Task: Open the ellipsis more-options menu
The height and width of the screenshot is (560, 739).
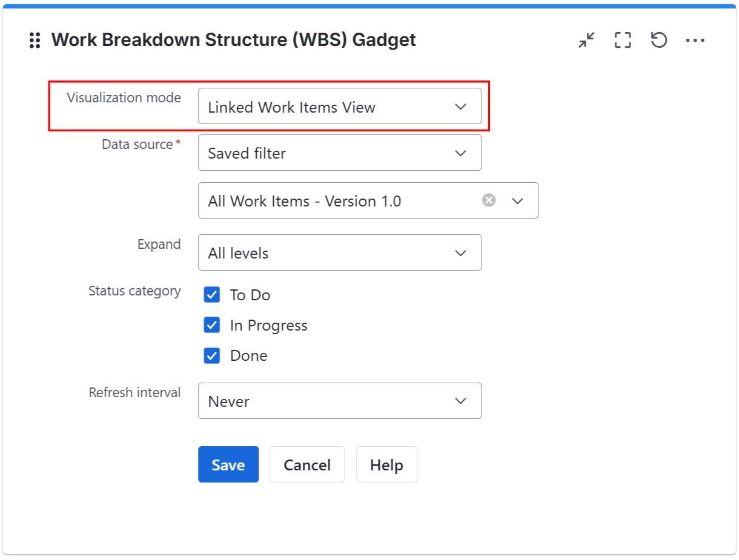Action: pos(695,40)
